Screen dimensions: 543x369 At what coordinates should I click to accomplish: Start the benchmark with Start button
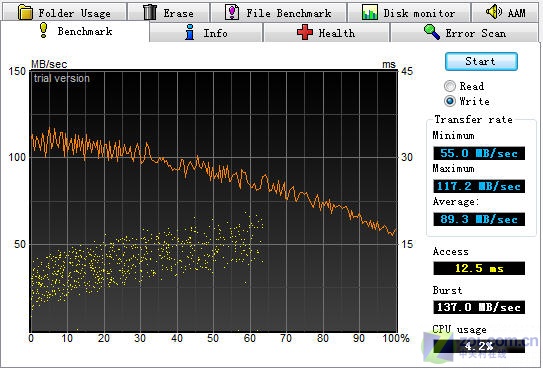(481, 61)
